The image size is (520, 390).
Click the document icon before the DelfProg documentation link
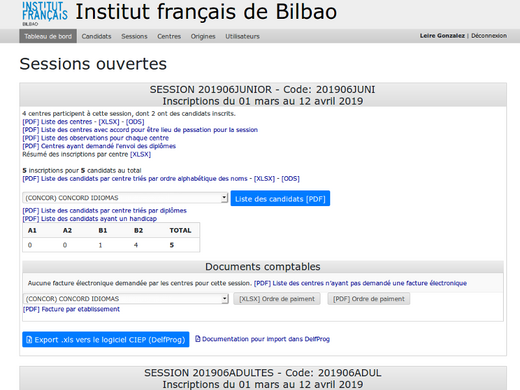click(198, 339)
